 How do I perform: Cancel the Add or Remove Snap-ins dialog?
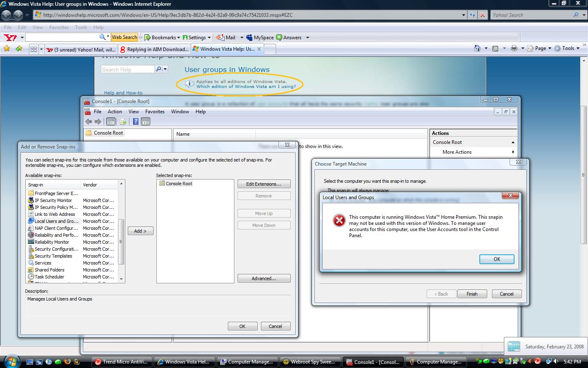click(275, 326)
